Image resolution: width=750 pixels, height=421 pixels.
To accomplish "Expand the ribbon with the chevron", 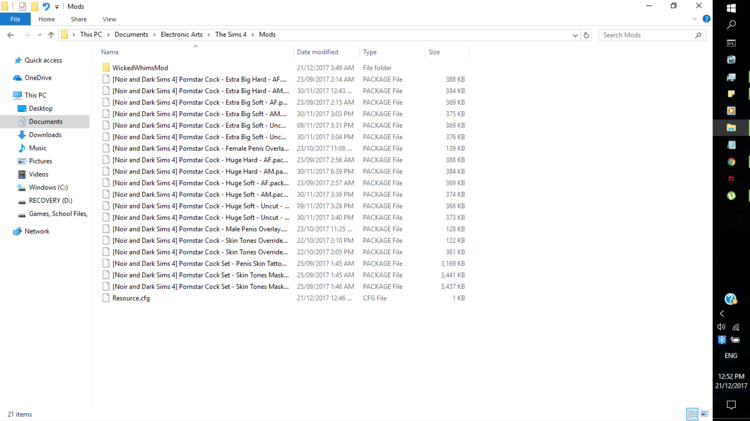I will tap(694, 19).
